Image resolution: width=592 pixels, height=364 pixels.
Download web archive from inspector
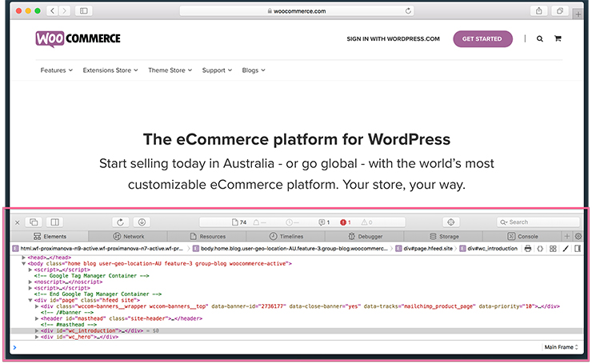(x=142, y=222)
